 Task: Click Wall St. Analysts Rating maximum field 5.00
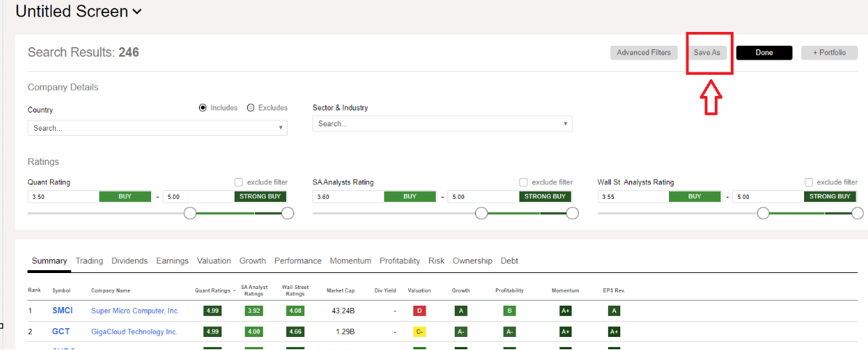[768, 197]
